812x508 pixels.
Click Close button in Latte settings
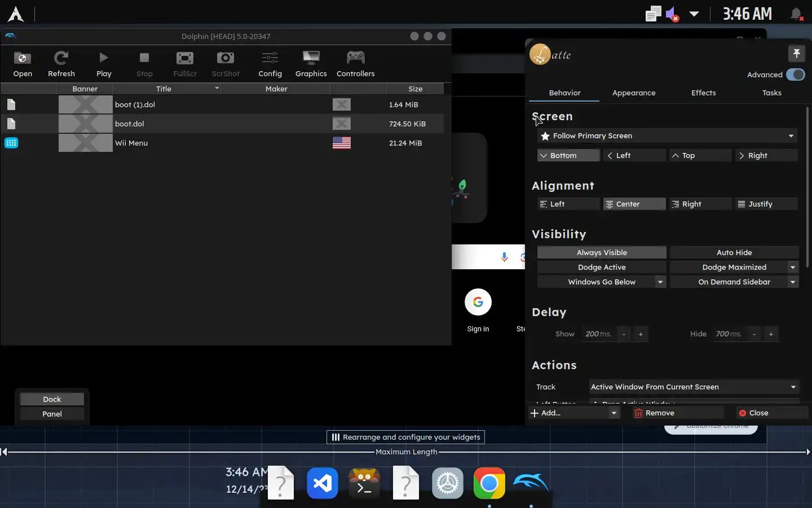[x=772, y=413]
